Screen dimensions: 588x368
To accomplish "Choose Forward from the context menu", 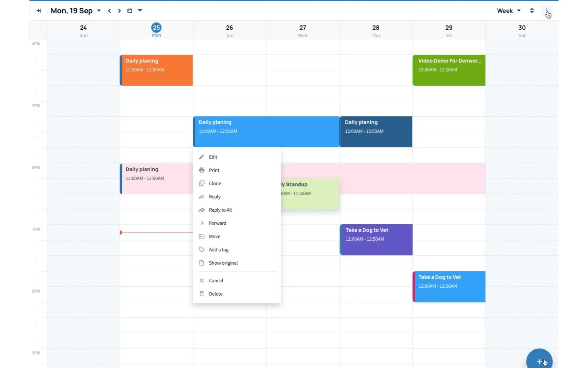I will coord(237,223).
